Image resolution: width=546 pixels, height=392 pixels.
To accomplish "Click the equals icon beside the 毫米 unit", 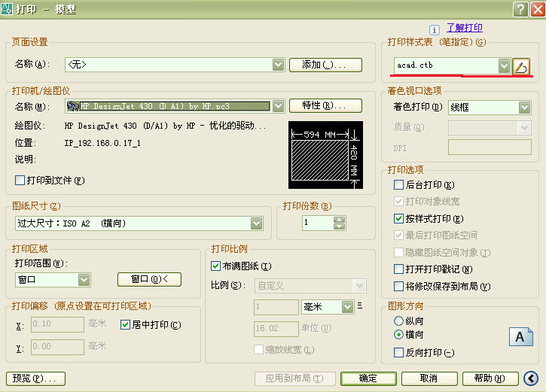I will [x=360, y=305].
